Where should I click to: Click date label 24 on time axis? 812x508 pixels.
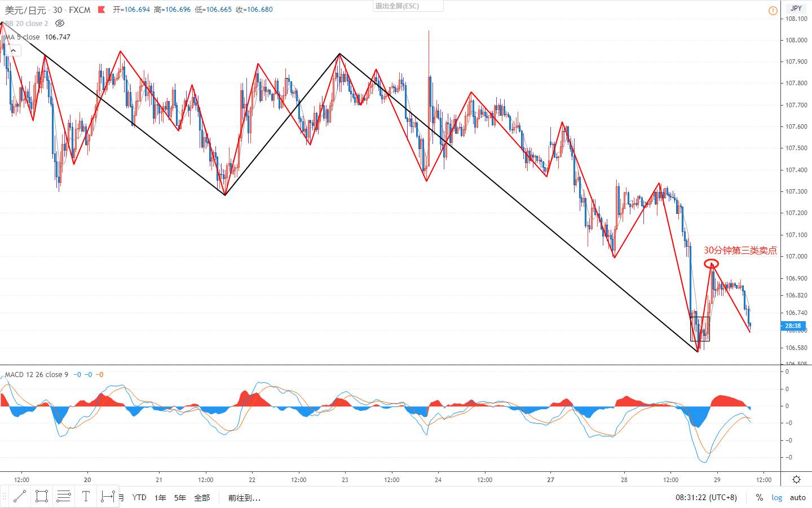coord(438,480)
